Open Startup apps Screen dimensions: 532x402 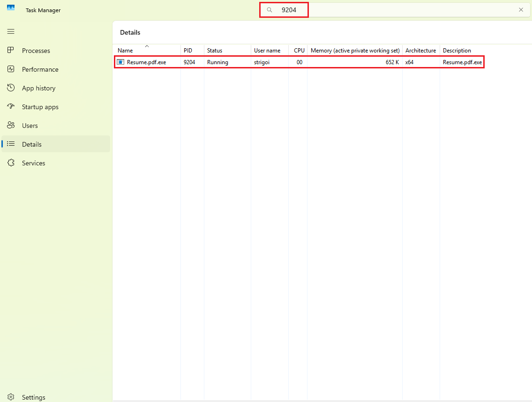[41, 107]
